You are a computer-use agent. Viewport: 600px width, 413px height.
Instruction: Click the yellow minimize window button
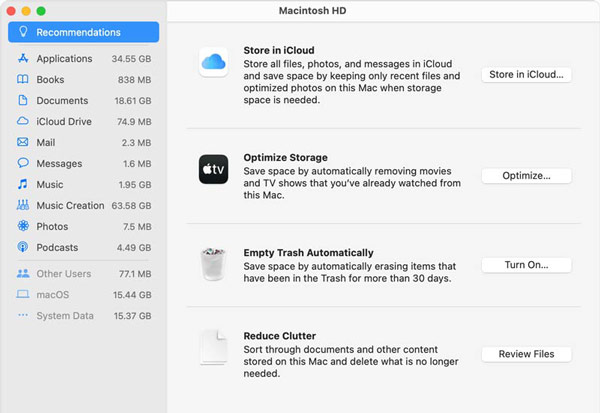pos(26,11)
